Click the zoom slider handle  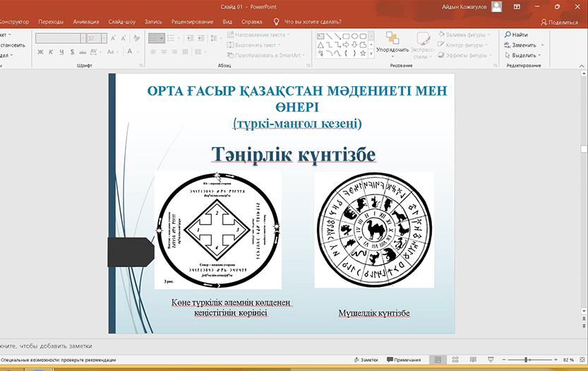click(527, 360)
